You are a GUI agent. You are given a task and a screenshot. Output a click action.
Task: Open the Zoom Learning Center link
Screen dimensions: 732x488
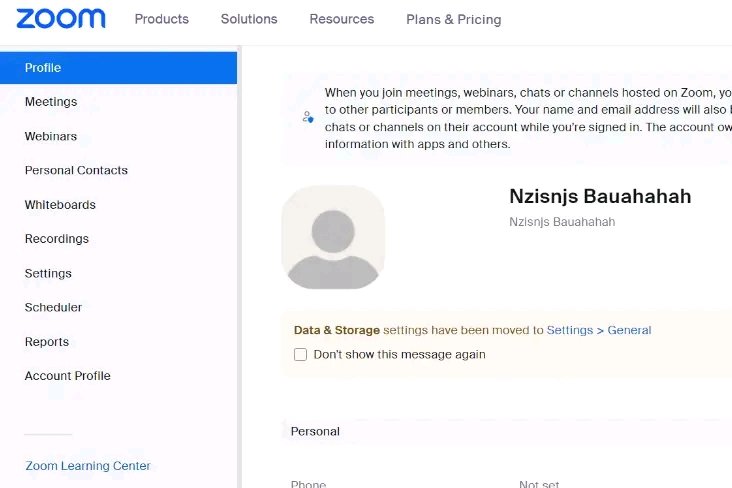coord(88,466)
